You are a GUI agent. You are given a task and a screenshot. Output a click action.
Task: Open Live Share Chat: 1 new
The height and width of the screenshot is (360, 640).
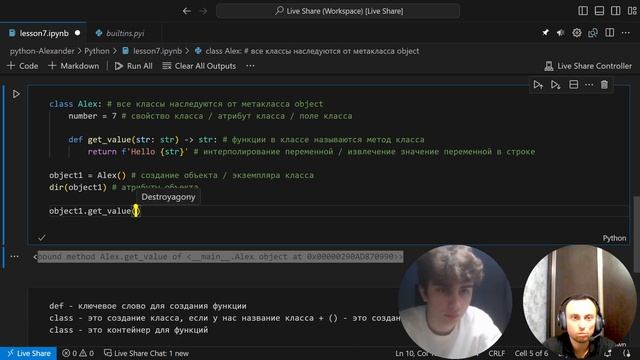pos(147,353)
